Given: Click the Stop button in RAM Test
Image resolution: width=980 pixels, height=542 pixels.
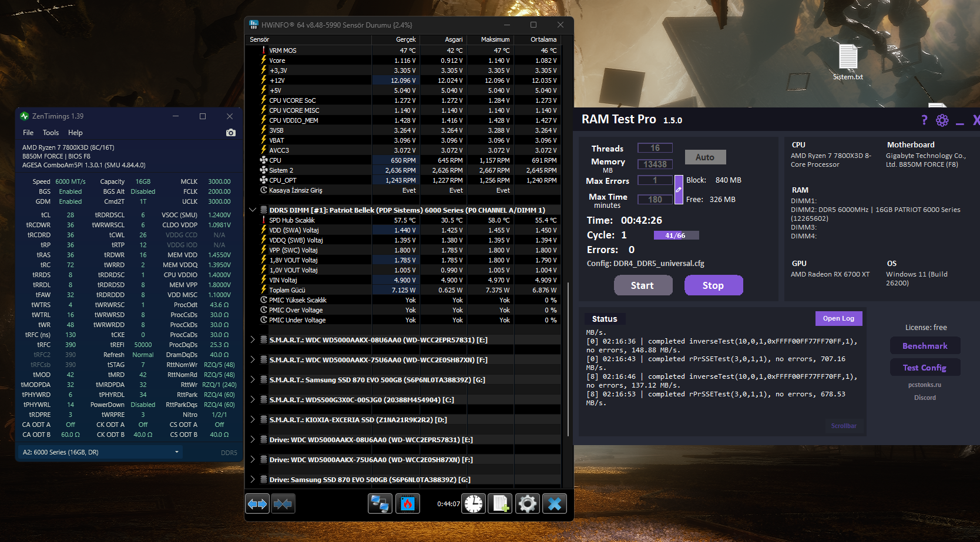Looking at the screenshot, I should point(713,285).
